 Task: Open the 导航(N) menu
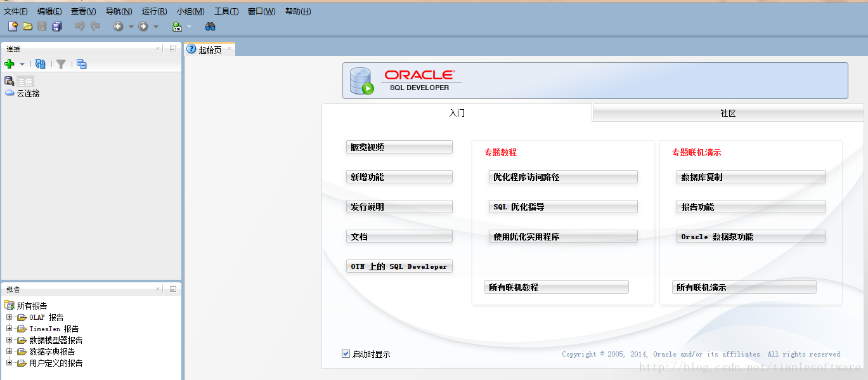pos(119,11)
